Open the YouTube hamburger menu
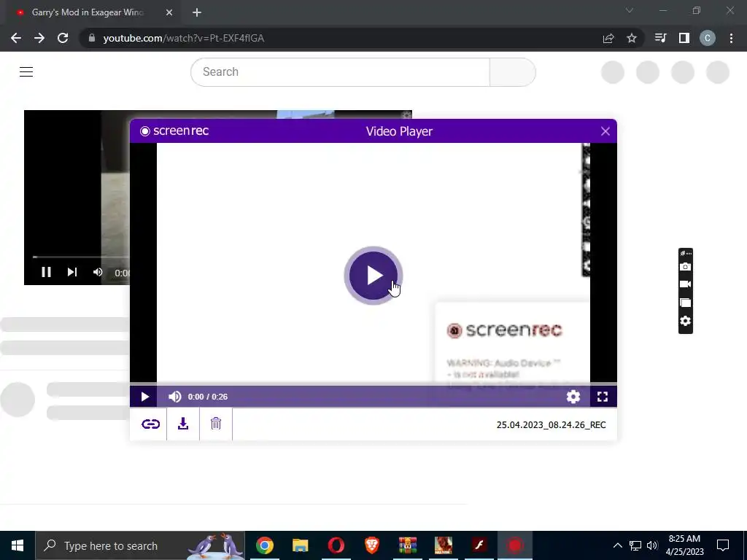747x560 pixels. [26, 72]
